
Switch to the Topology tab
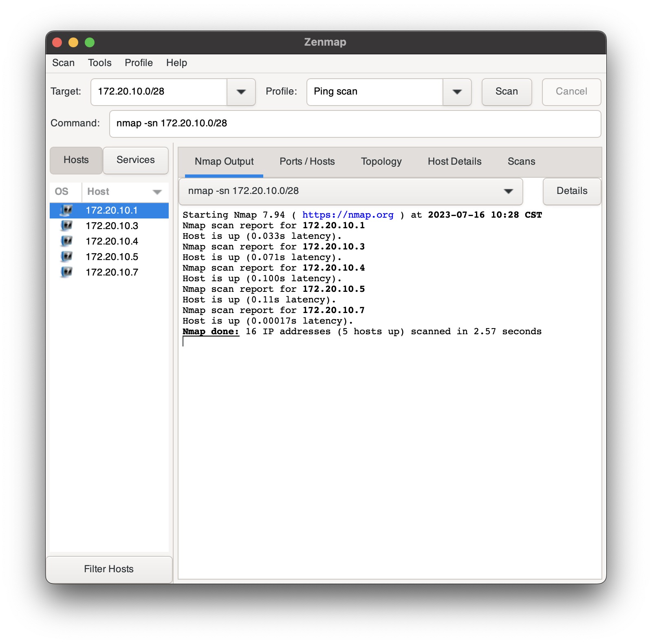point(381,162)
